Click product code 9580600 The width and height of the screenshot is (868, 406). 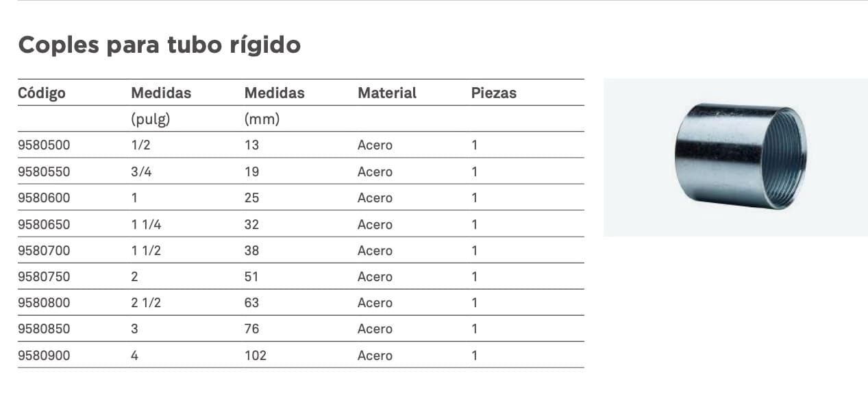(x=44, y=198)
